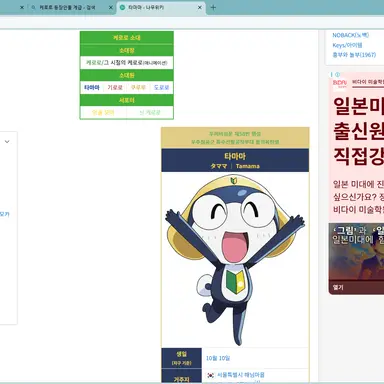Click the 생일 table header cell
This screenshot has width=384, height=384.
tap(182, 358)
